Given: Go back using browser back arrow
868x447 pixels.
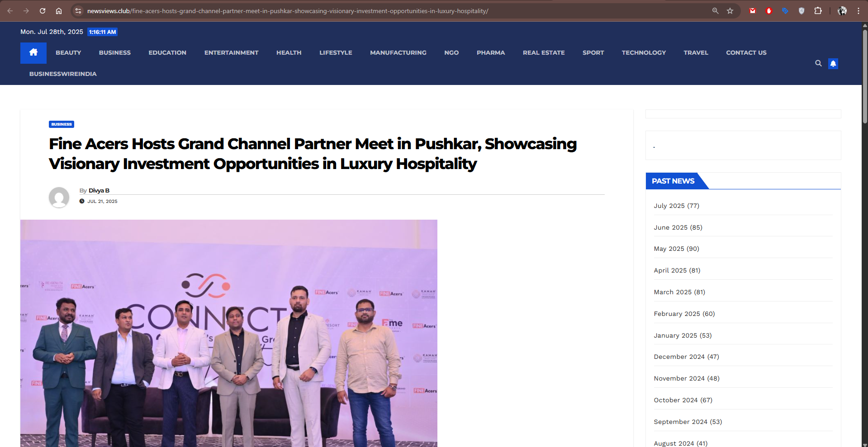Looking at the screenshot, I should [x=10, y=11].
